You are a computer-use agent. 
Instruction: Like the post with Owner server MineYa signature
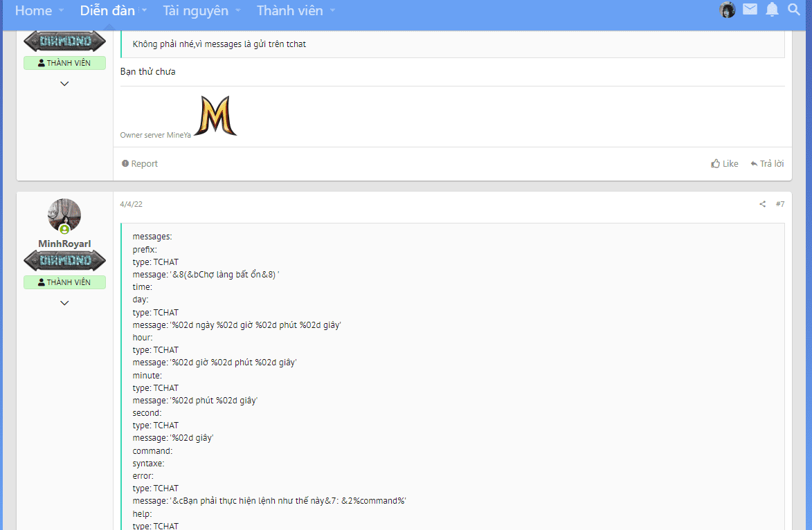[x=725, y=163]
